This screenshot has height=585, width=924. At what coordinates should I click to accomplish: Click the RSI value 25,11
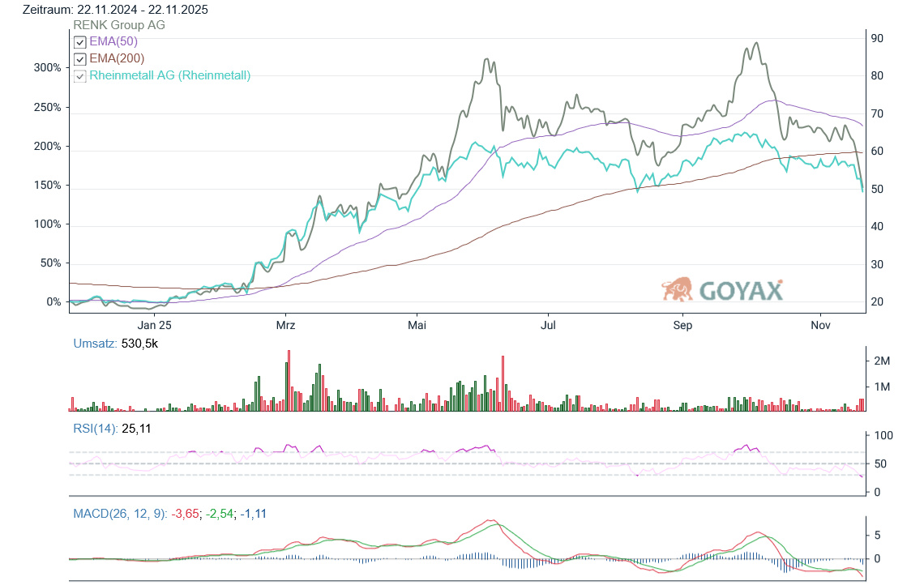(x=136, y=429)
